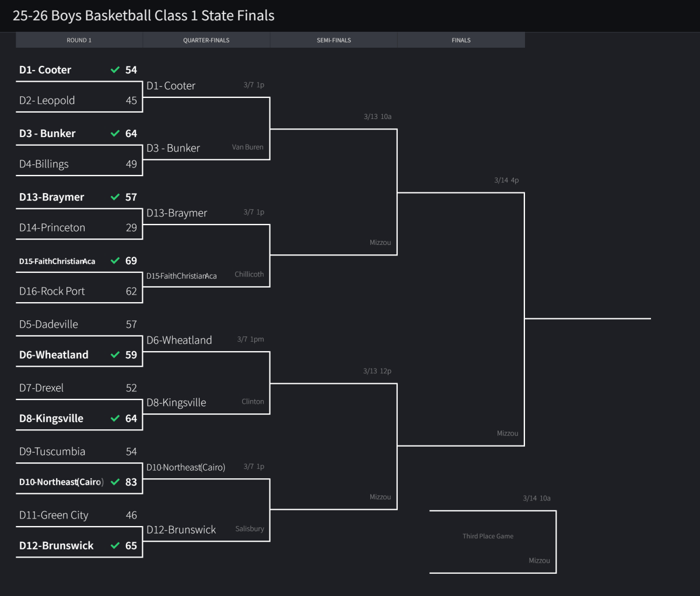Select the FINALS column header
Viewport: 700px width, 596px height.
coord(461,40)
